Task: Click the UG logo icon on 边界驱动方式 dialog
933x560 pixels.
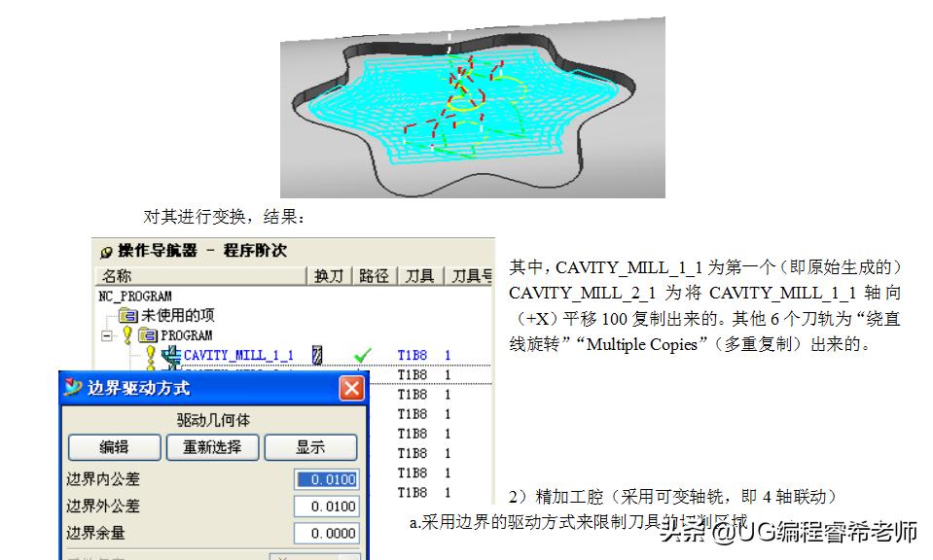Action: pos(72,388)
